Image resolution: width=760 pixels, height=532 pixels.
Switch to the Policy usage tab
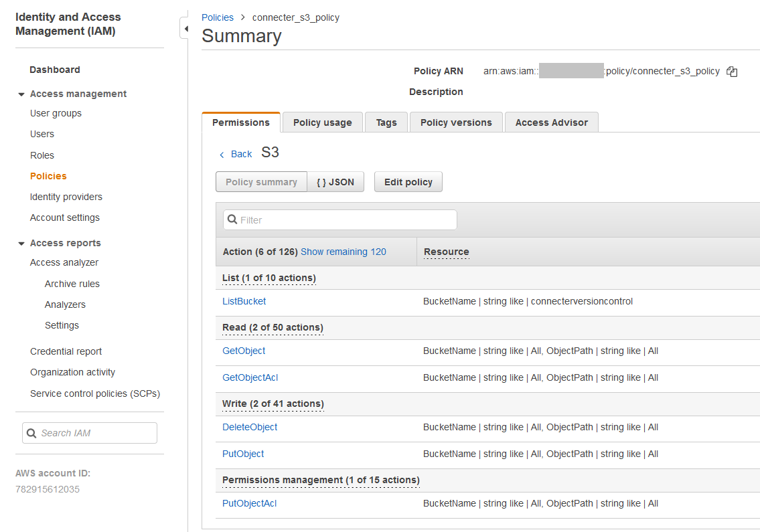(322, 122)
